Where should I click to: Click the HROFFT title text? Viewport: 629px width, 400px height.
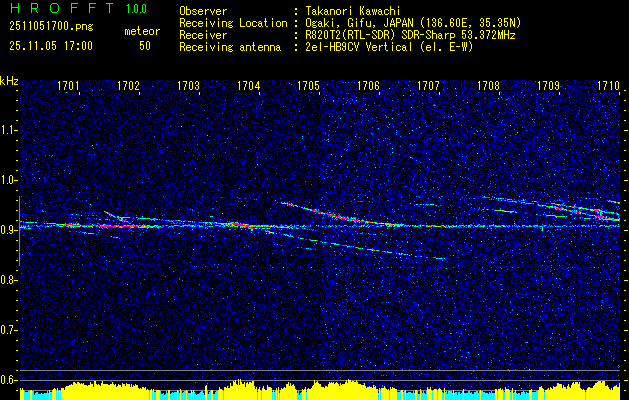coord(62,8)
